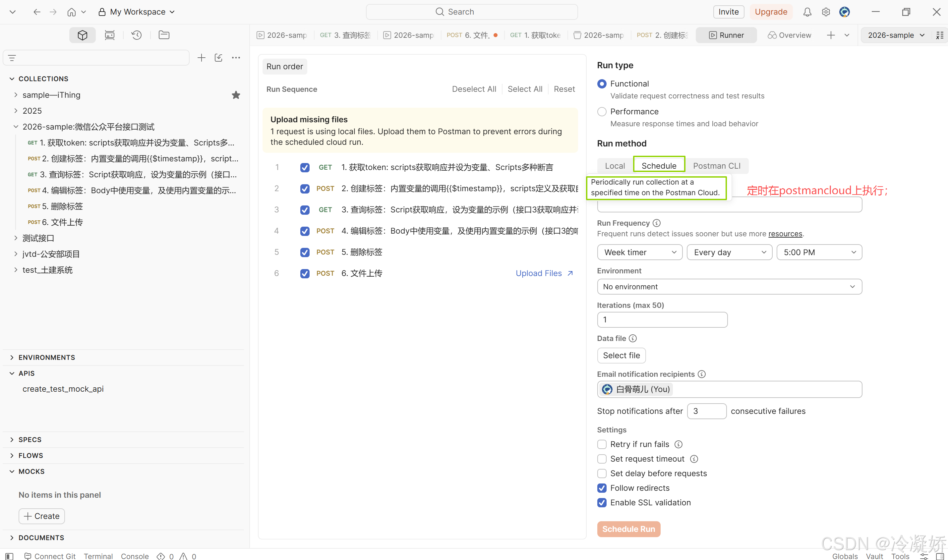Collapse the 2026-sample collection
Image resolution: width=948 pixels, height=560 pixels.
coord(16,127)
